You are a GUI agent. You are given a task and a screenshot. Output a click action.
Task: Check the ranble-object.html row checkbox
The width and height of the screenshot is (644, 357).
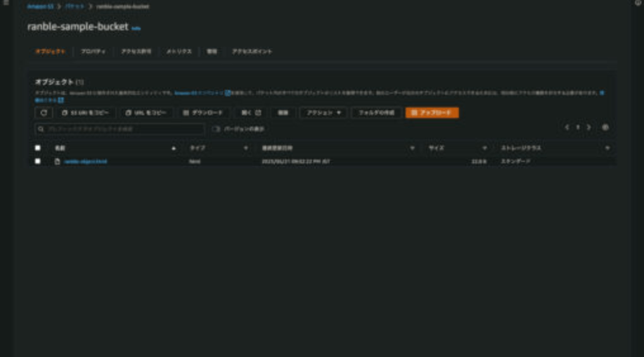(x=37, y=161)
